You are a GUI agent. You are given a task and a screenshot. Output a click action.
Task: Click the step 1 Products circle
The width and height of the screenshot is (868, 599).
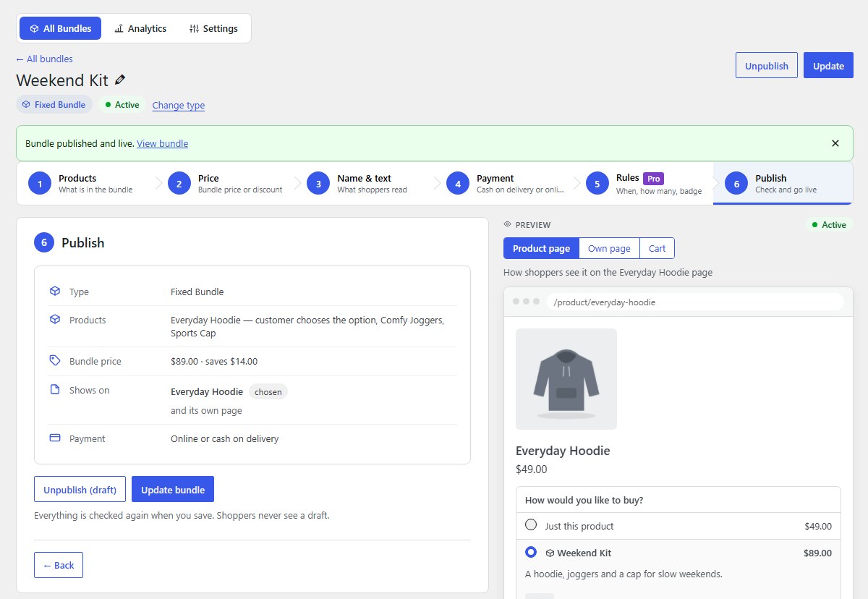40,184
